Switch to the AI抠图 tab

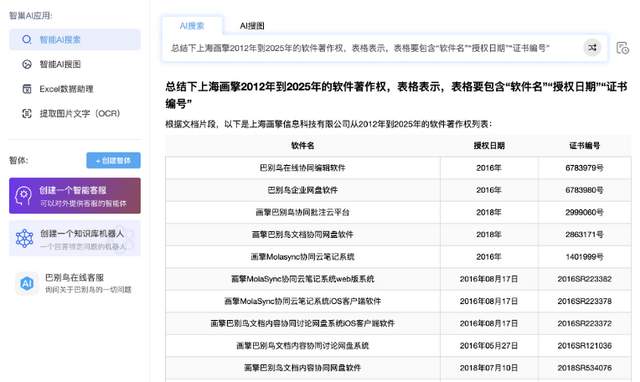(252, 26)
